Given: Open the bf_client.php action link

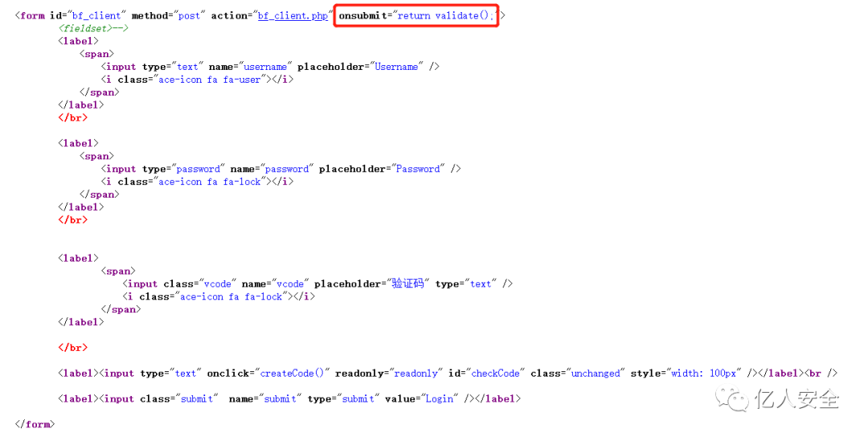Looking at the screenshot, I should click(293, 15).
